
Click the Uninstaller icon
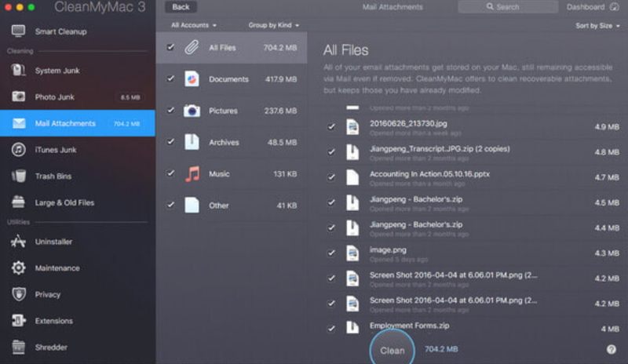pyautogui.click(x=18, y=242)
